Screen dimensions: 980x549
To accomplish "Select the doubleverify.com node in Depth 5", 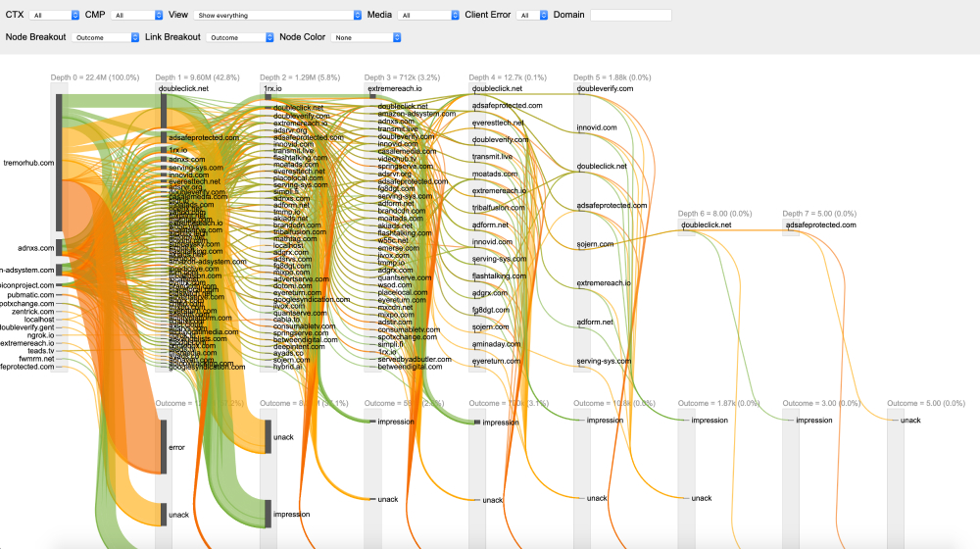I will click(x=605, y=88).
